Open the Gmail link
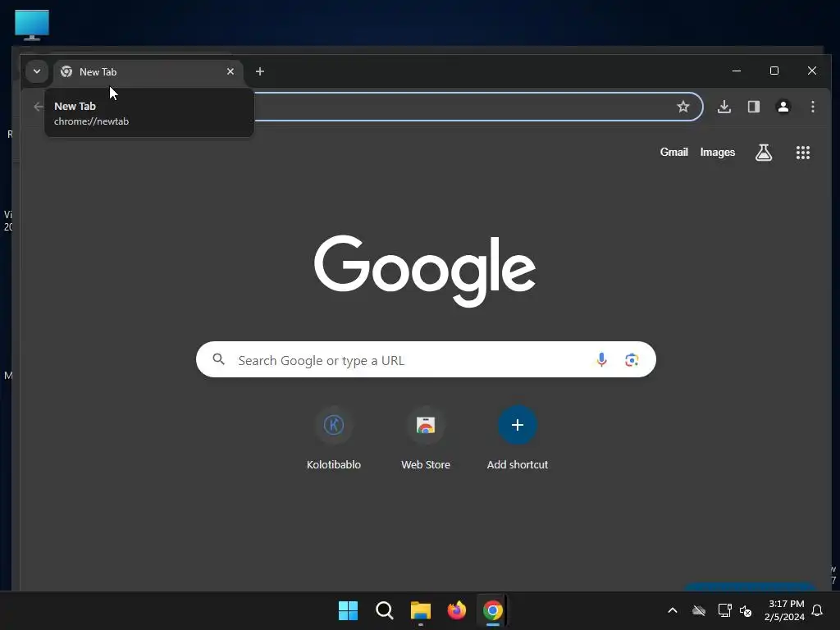The image size is (840, 630). (x=674, y=152)
